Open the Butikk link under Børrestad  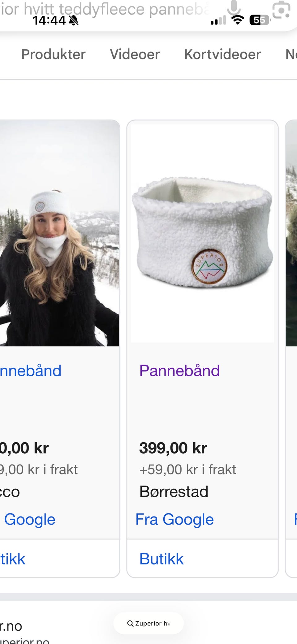point(161,559)
